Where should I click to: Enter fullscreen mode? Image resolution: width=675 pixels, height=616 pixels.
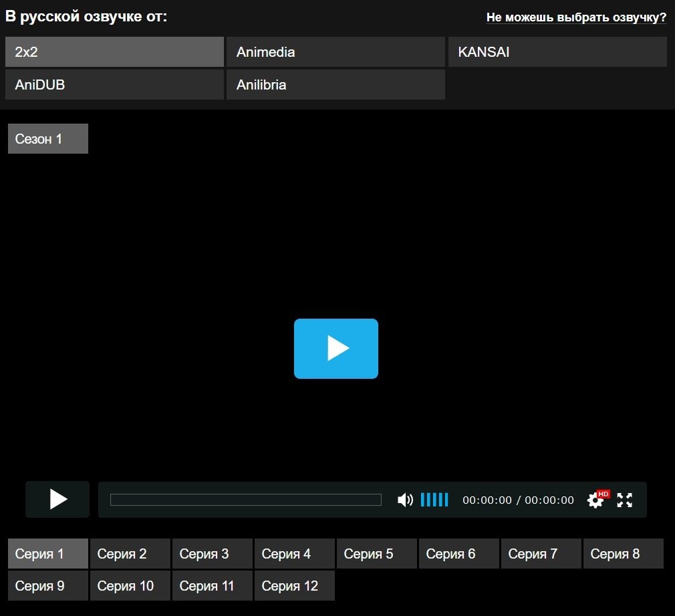(624, 500)
